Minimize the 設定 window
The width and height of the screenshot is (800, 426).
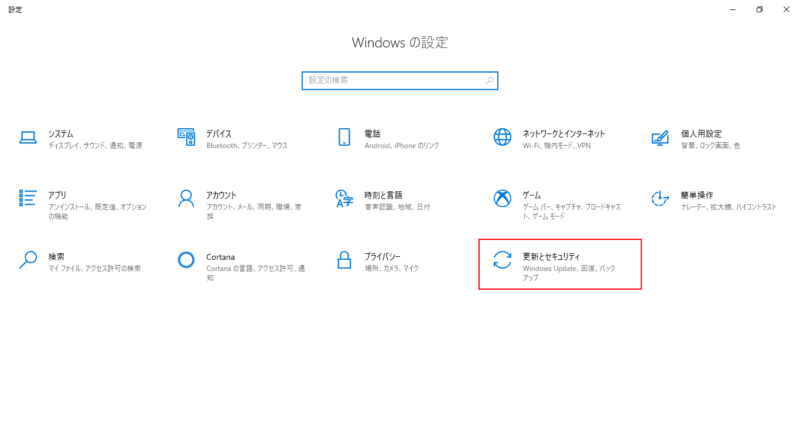733,10
